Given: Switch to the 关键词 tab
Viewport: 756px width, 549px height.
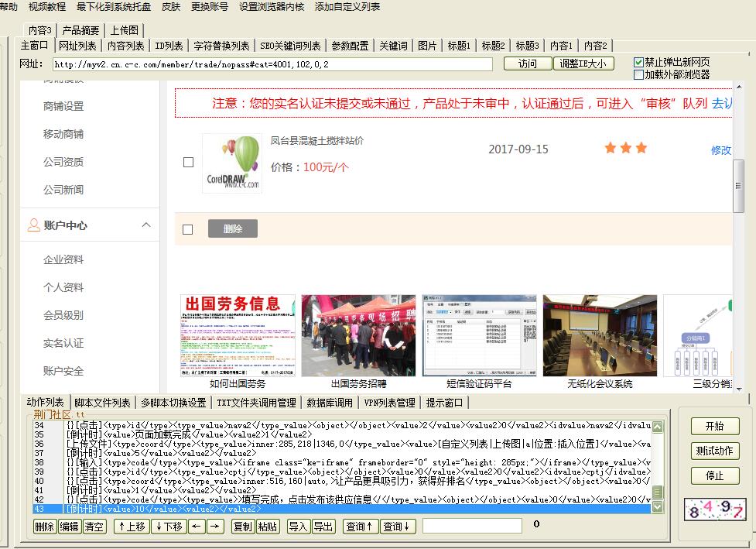Looking at the screenshot, I should (x=393, y=46).
